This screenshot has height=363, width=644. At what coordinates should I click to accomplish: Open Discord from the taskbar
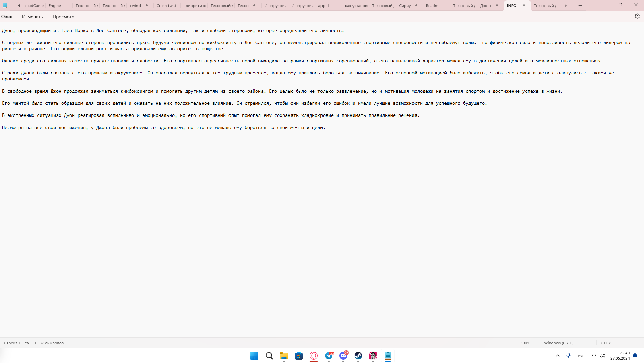(x=343, y=356)
